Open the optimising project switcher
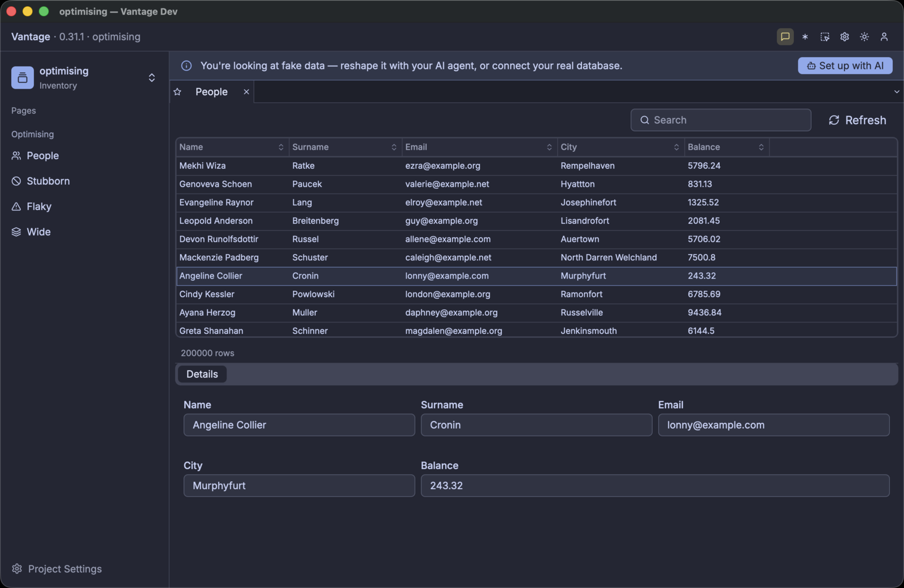The height and width of the screenshot is (588, 904). coord(151,77)
